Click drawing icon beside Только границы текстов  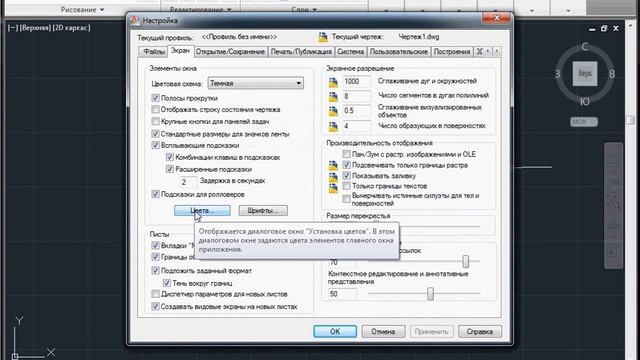tap(333, 187)
